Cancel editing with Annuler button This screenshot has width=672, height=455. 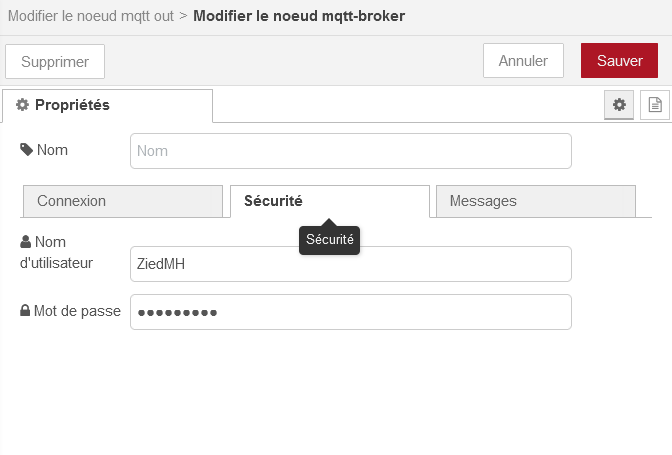pos(523,60)
